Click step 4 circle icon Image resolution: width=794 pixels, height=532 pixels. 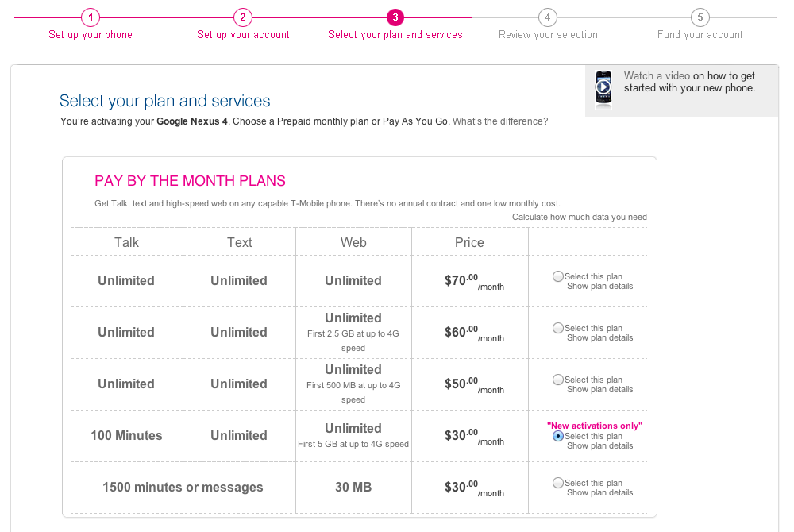point(548,17)
